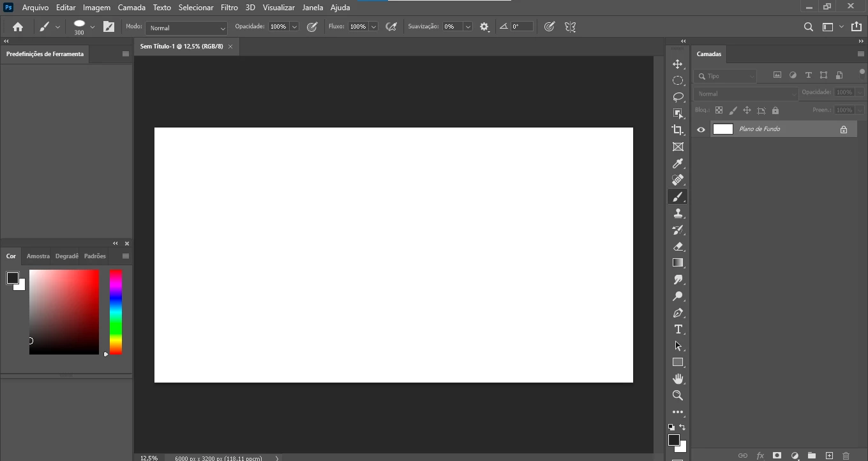868x461 pixels.
Task: Hide the Plano de Fundo layer
Action: pos(701,129)
